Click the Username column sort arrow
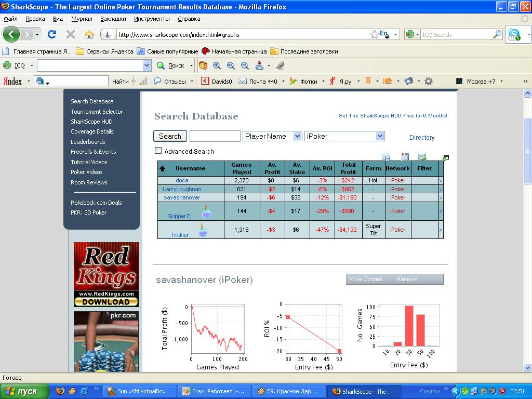The width and height of the screenshot is (532, 399). tap(162, 169)
